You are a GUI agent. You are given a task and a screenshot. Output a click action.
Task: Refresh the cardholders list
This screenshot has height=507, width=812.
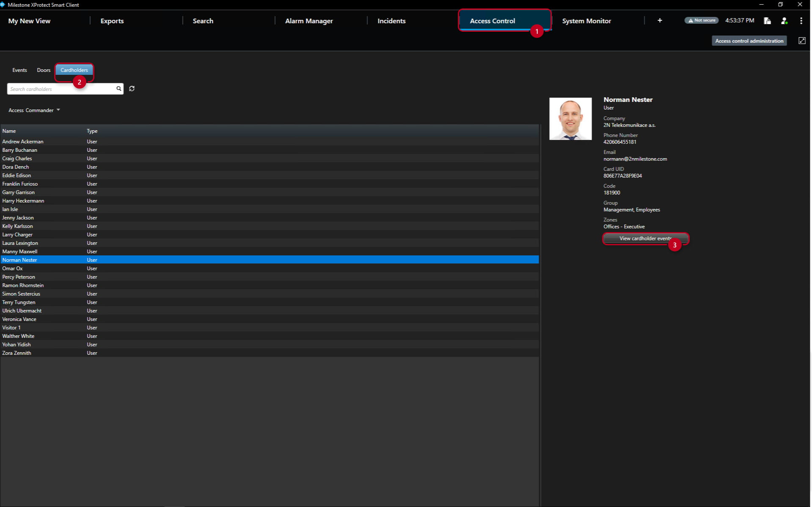pos(132,89)
